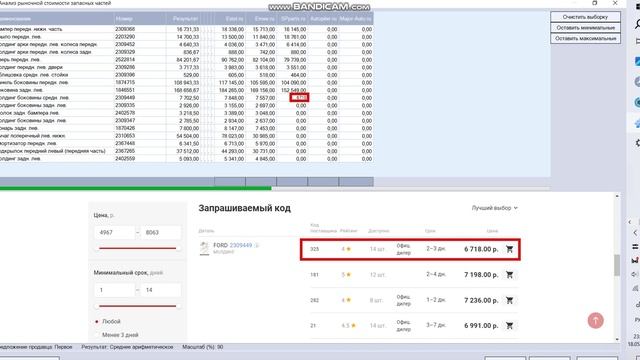Select part number cell 2402559
Screen dimensions: 640x360
140,159
